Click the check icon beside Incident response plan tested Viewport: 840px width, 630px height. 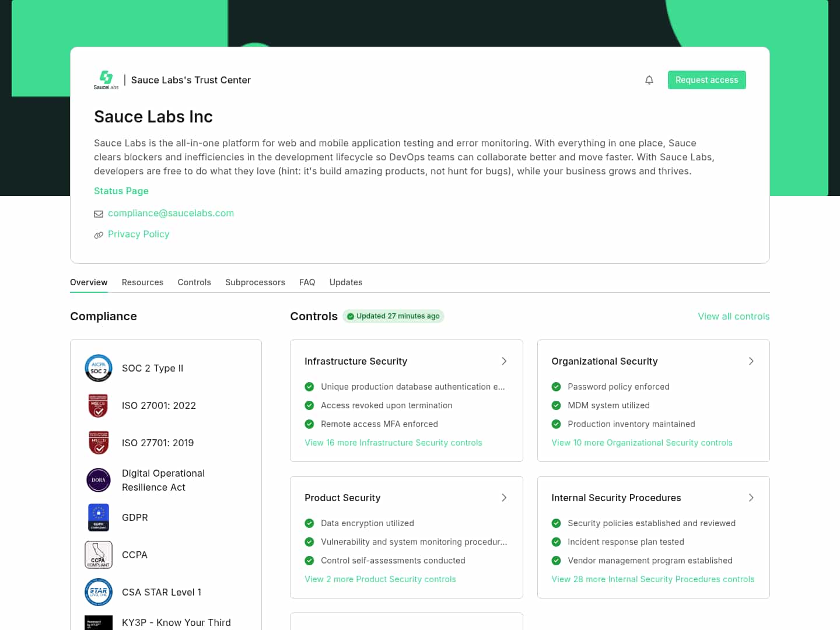tap(556, 542)
